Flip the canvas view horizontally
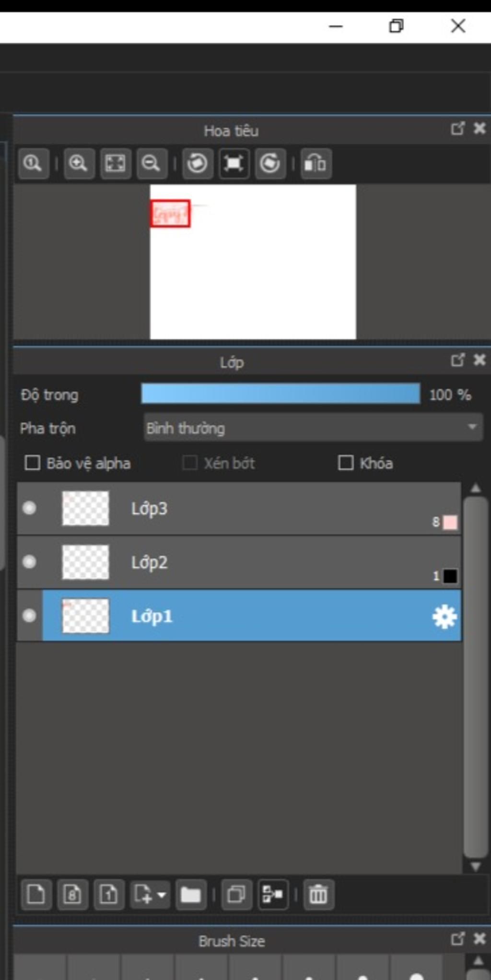 (316, 164)
